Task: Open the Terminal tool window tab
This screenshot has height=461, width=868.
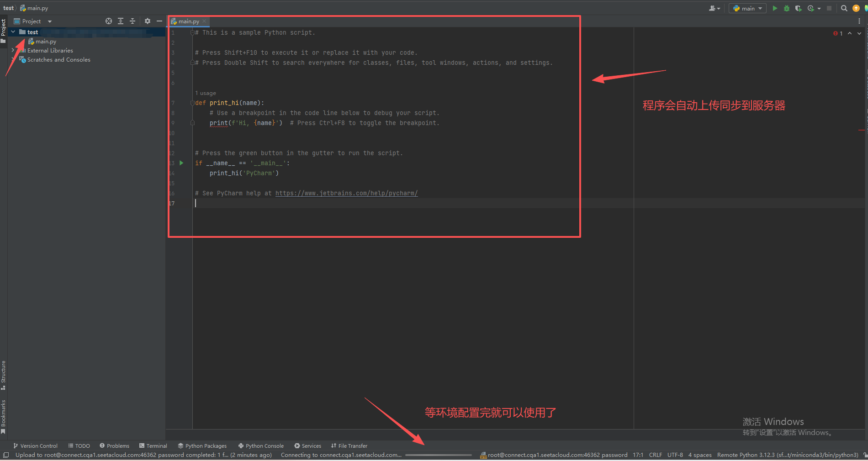Action: [153, 446]
